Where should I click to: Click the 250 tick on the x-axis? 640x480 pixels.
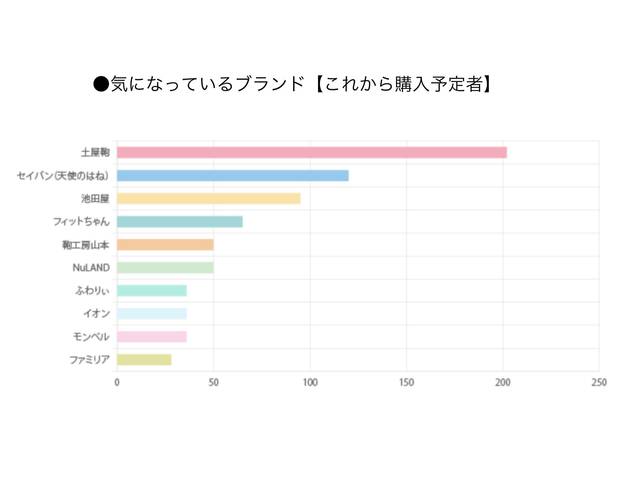pyautogui.click(x=599, y=382)
